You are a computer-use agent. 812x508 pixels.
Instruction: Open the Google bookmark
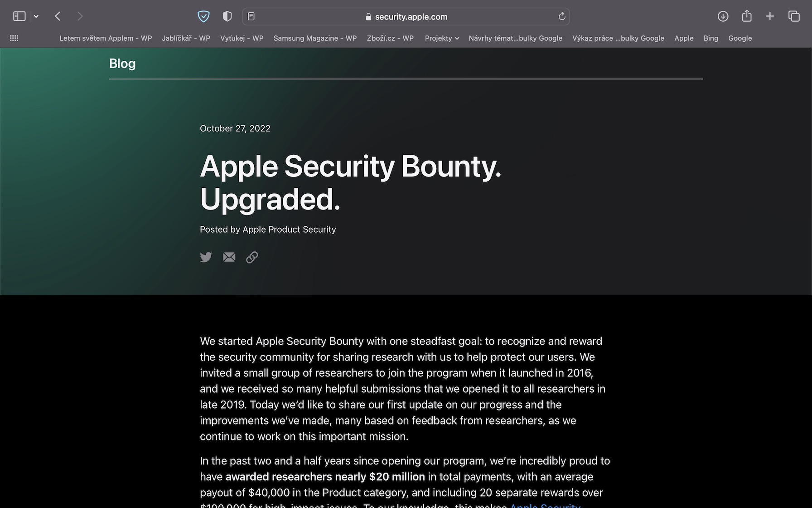coord(740,38)
